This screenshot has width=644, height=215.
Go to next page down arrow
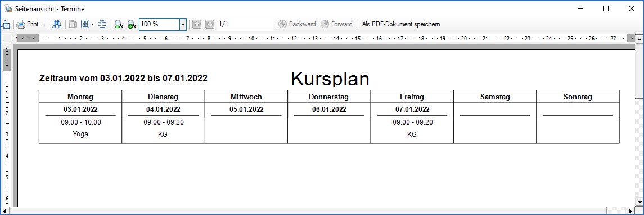[x=209, y=24]
